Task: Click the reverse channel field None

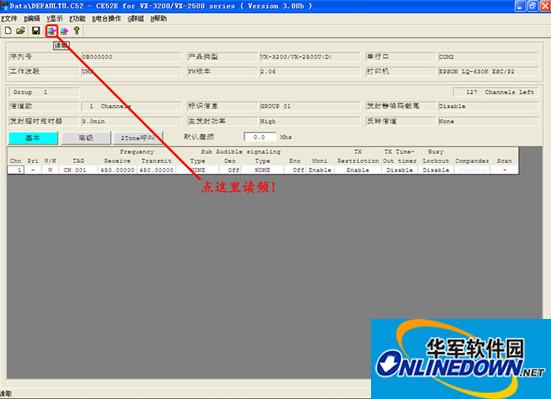Action: [488, 121]
